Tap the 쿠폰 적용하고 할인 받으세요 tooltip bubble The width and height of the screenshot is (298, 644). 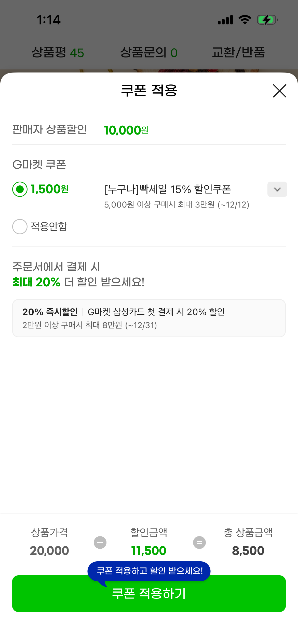coord(149,571)
